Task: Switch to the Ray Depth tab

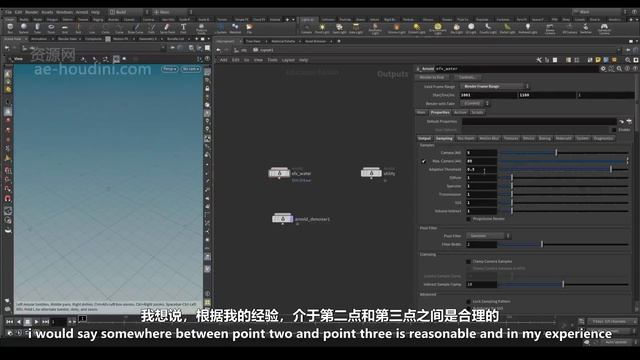Action: click(x=466, y=138)
